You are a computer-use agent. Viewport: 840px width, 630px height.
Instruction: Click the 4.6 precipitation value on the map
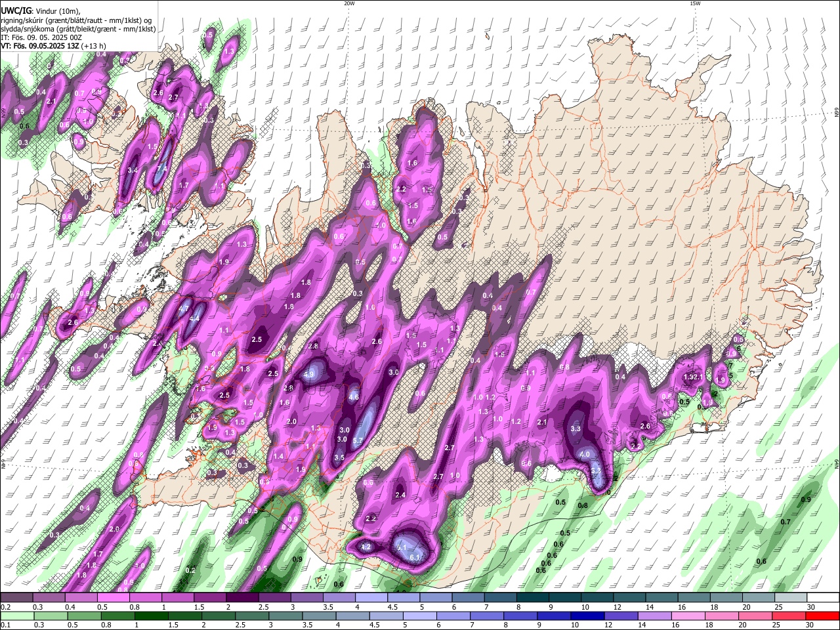354,397
